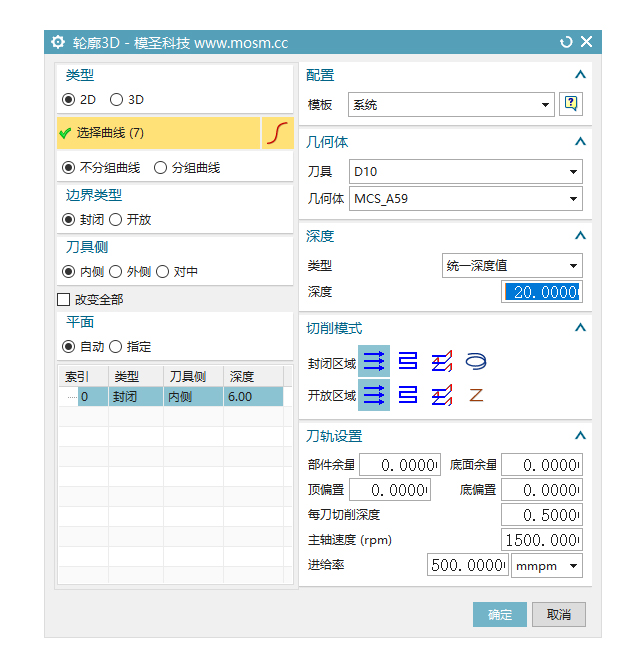Choose zigzag pattern for 开放区域 row
640x671 pixels.
(x=408, y=396)
